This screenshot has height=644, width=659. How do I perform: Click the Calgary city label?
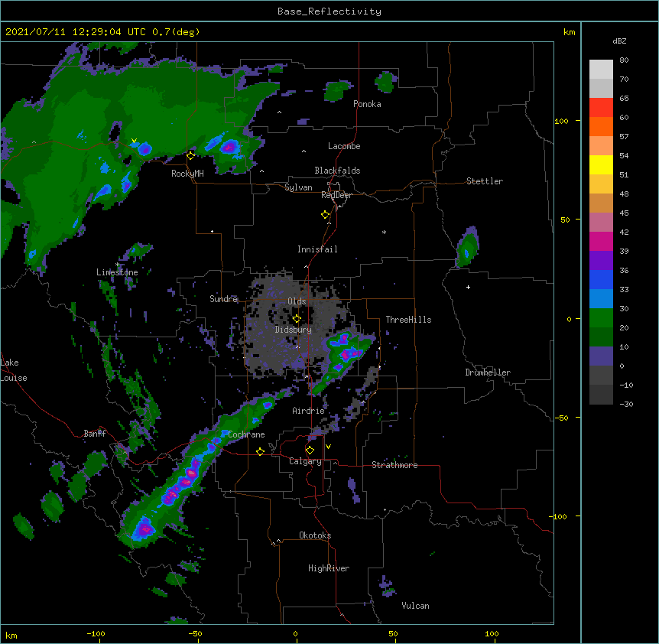(305, 461)
